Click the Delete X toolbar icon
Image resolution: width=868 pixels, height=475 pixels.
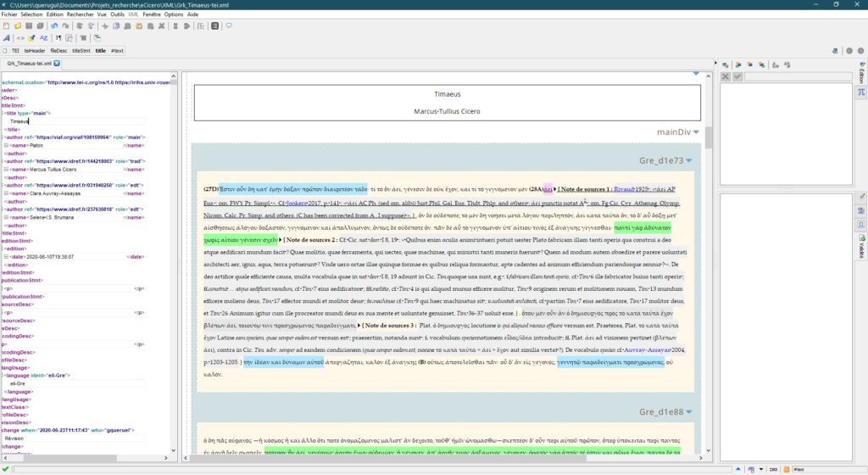[162, 26]
